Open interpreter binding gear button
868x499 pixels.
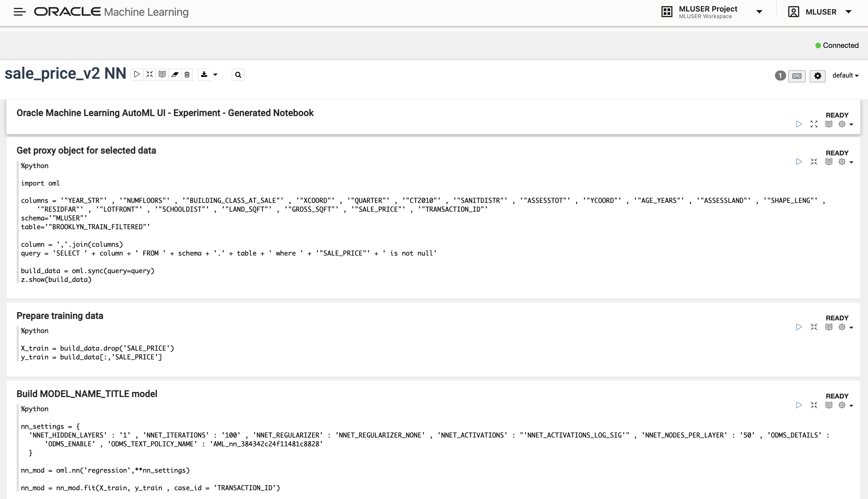[x=818, y=76]
